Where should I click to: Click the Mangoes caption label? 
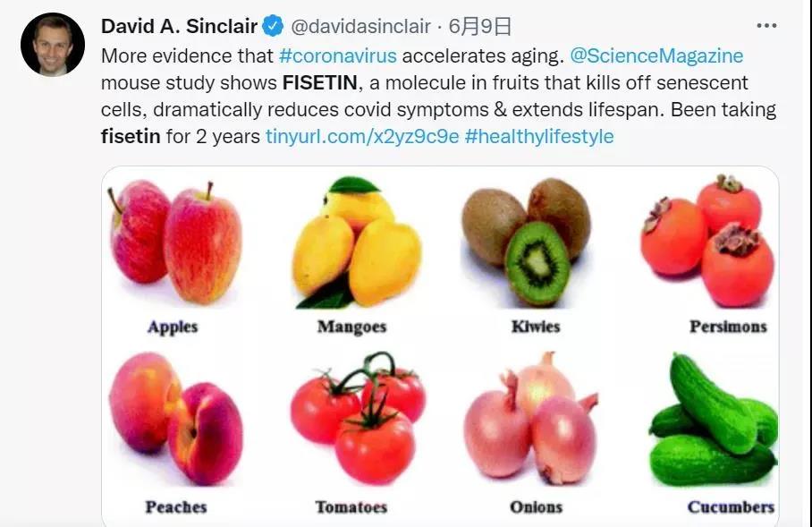tap(351, 327)
